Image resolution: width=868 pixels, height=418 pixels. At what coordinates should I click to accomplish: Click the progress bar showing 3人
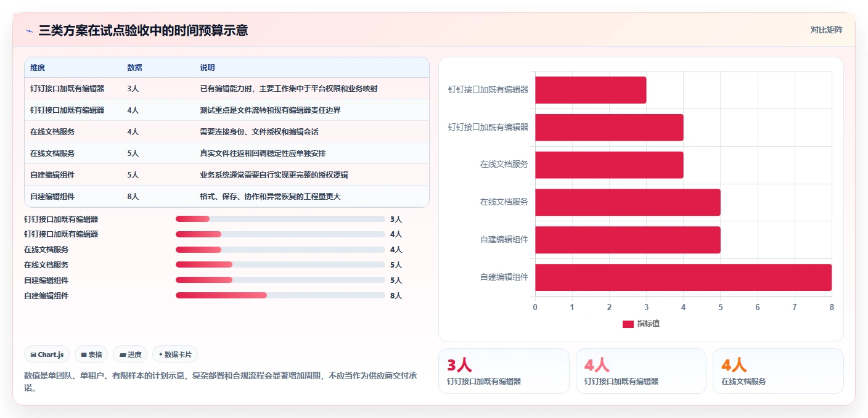280,219
